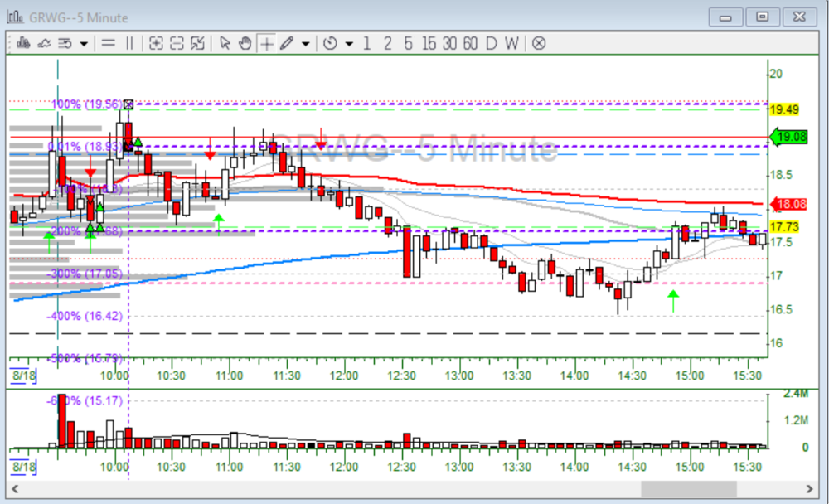Screen dimensions: 829x504
Task: Select the pencil drawing tool
Action: [x=287, y=44]
